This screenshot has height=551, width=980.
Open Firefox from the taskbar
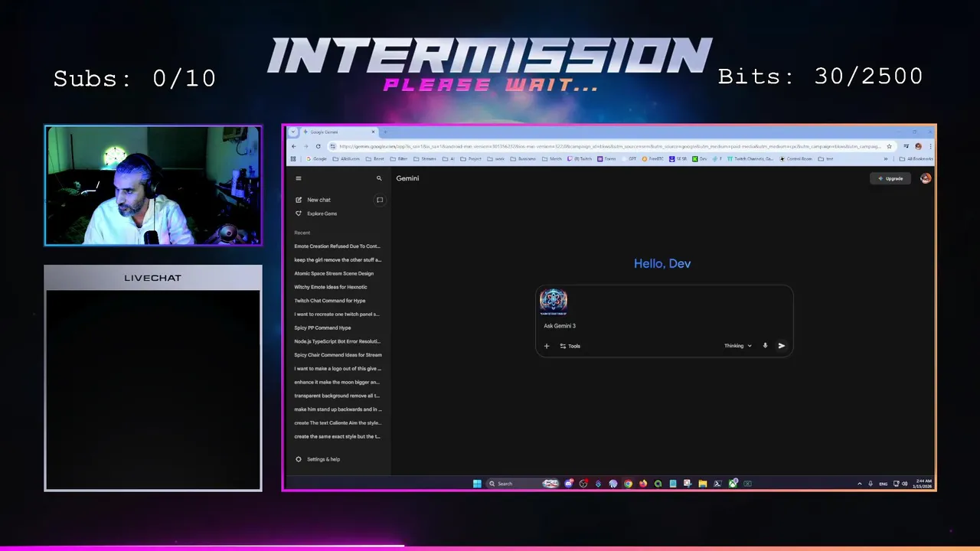(x=643, y=484)
